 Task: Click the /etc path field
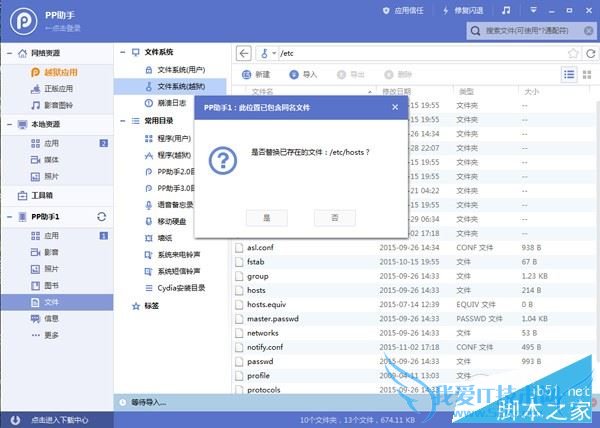421,53
